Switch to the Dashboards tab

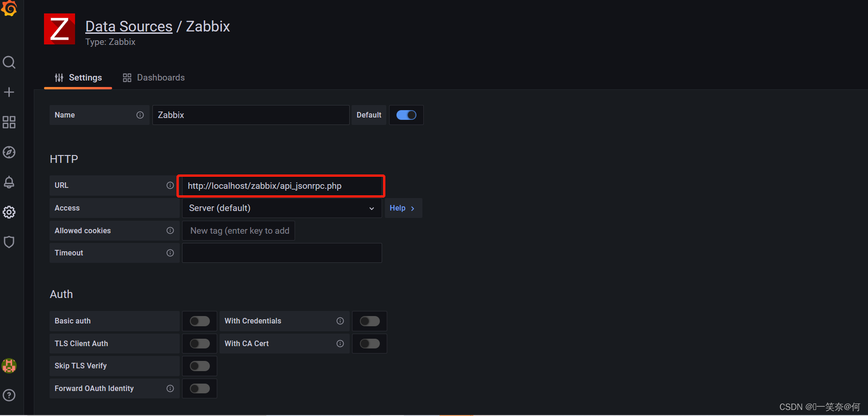(154, 78)
